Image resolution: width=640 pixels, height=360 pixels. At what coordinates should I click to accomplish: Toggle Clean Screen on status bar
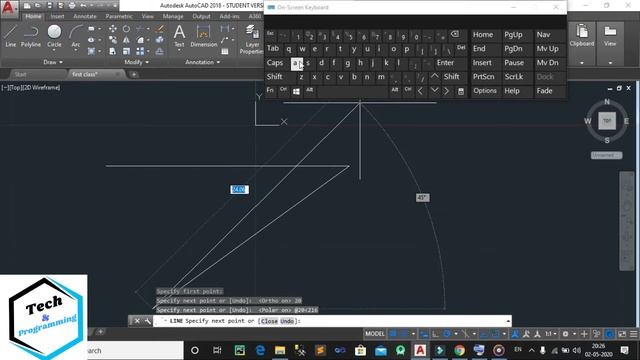[x=622, y=334]
